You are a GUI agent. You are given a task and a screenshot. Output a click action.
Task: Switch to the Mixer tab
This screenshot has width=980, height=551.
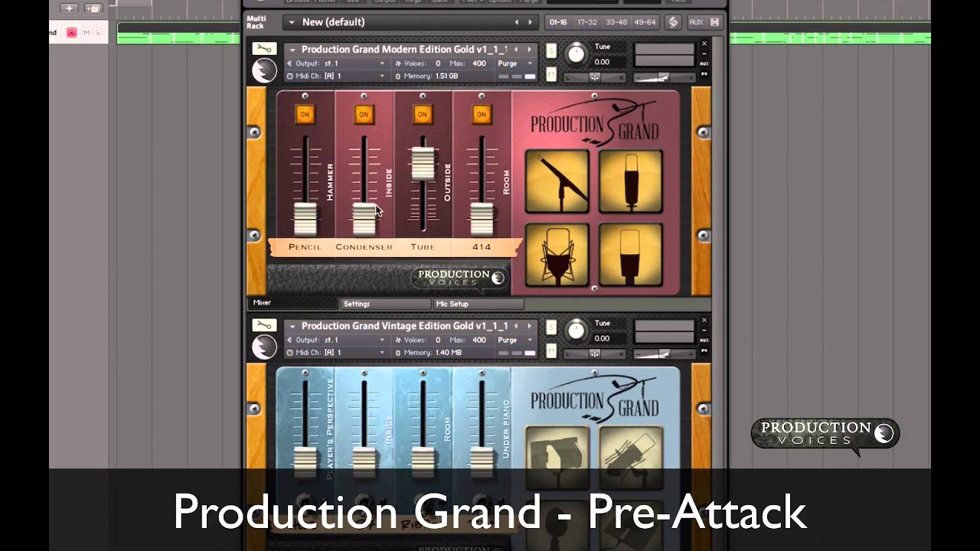tap(295, 303)
